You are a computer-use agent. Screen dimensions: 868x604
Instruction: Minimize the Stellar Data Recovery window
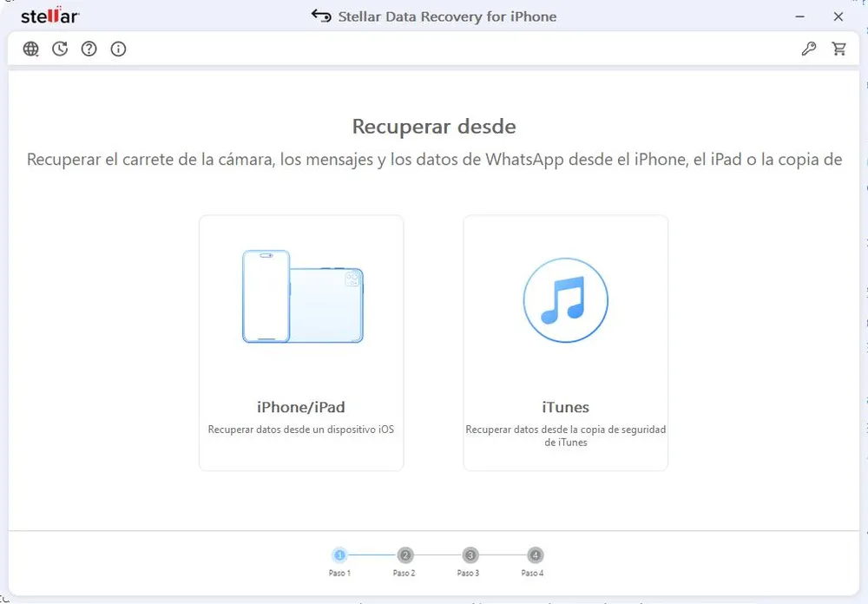coord(799,16)
